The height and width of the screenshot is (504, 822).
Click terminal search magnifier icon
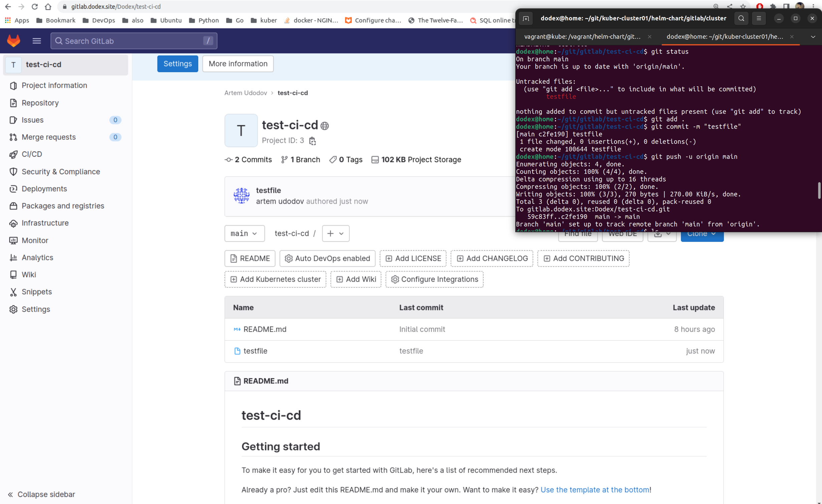tap(741, 18)
